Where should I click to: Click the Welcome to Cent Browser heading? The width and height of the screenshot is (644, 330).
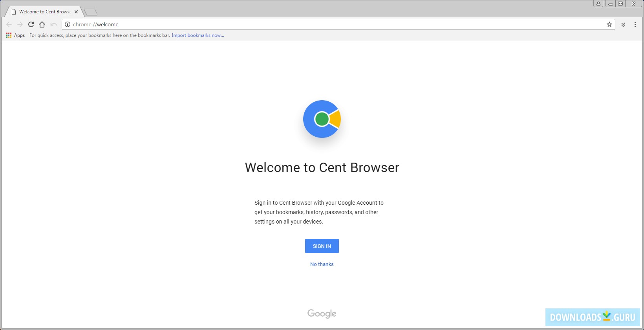click(x=322, y=167)
